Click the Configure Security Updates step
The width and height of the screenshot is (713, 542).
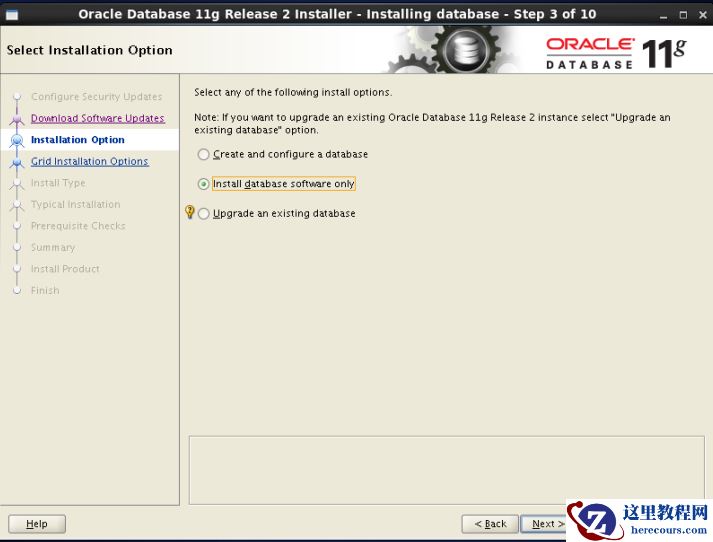96,96
